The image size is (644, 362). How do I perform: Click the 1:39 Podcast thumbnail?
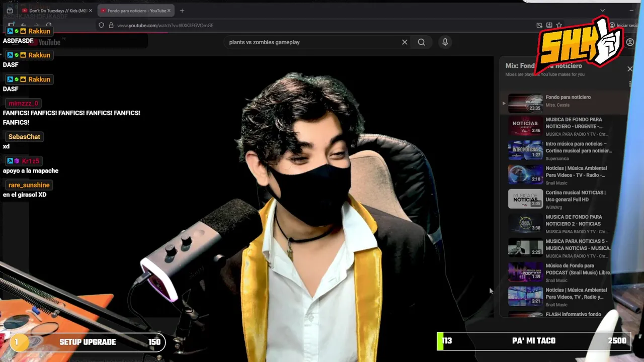coord(525,273)
